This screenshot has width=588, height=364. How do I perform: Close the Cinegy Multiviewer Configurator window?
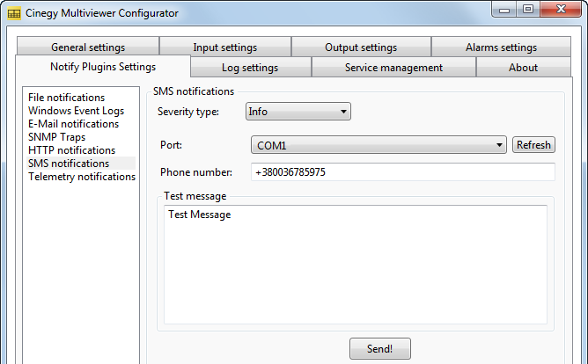[x=561, y=9]
